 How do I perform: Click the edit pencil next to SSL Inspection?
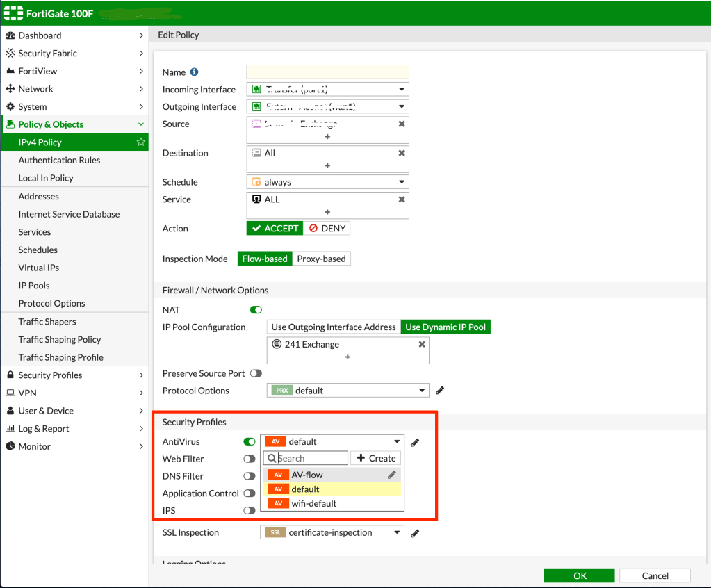[415, 533]
